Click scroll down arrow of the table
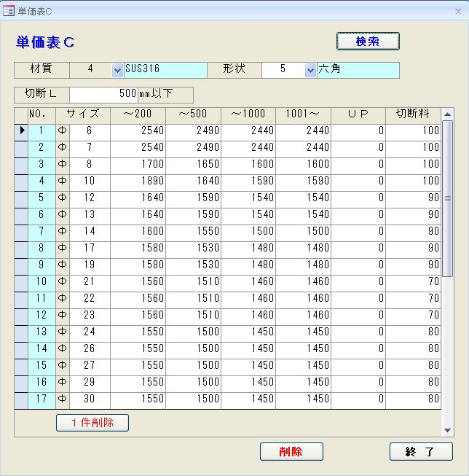The height and width of the screenshot is (476, 469). point(447,431)
